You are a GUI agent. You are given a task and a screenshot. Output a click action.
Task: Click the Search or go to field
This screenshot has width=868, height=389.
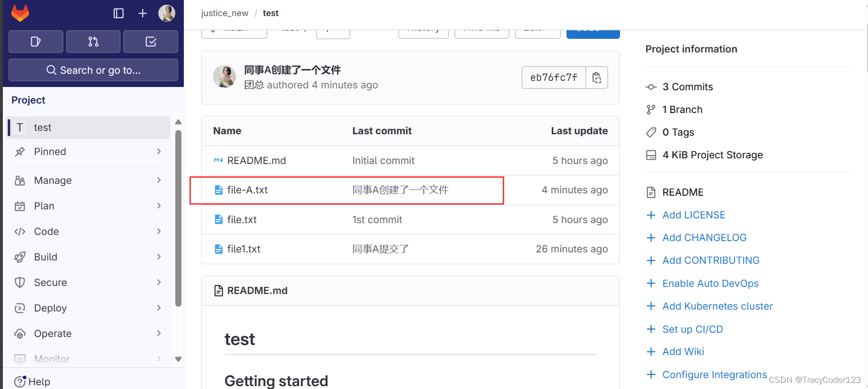[93, 70]
